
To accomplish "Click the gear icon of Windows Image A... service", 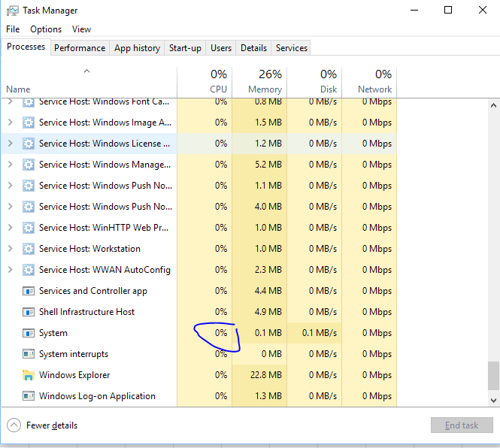I will point(29,123).
